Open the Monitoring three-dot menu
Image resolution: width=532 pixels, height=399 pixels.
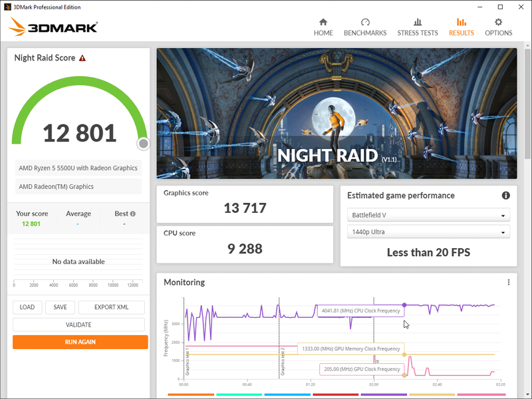tap(508, 282)
